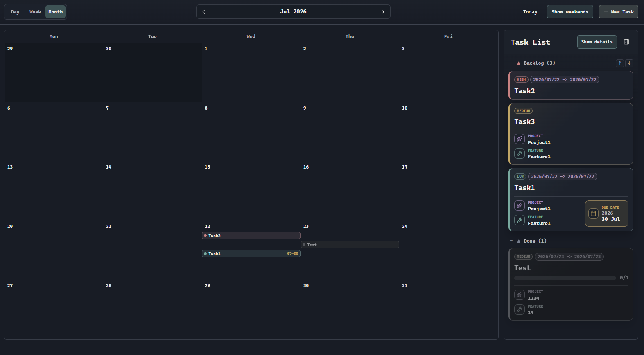Go to previous month arrow

(203, 12)
